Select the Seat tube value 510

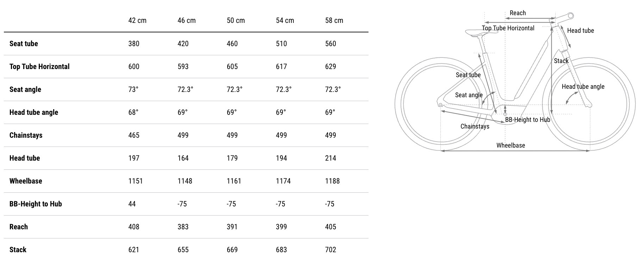[281, 44]
